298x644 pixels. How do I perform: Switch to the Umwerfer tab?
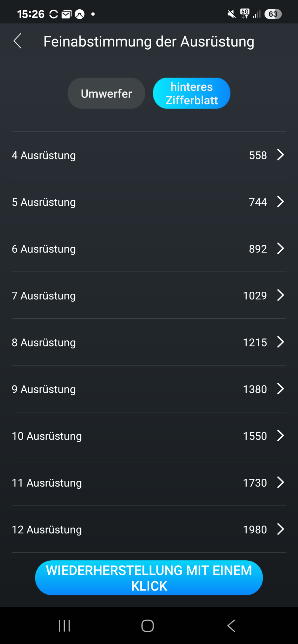tap(106, 93)
